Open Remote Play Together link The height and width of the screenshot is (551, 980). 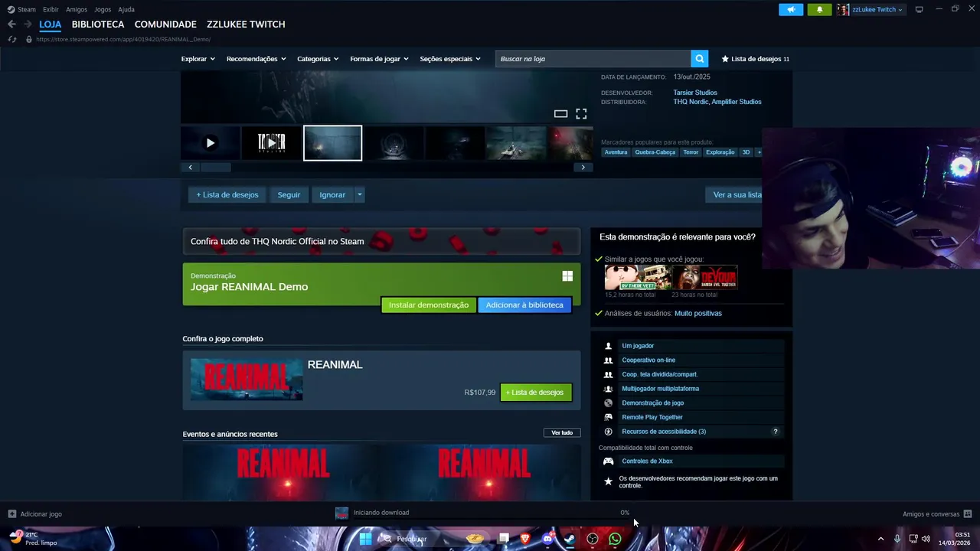coord(652,417)
